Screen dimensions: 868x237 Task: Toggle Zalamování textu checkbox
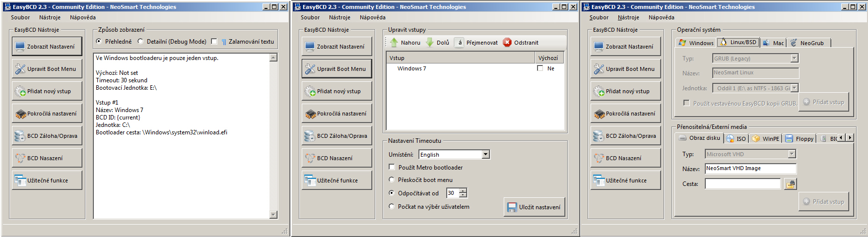(214, 42)
